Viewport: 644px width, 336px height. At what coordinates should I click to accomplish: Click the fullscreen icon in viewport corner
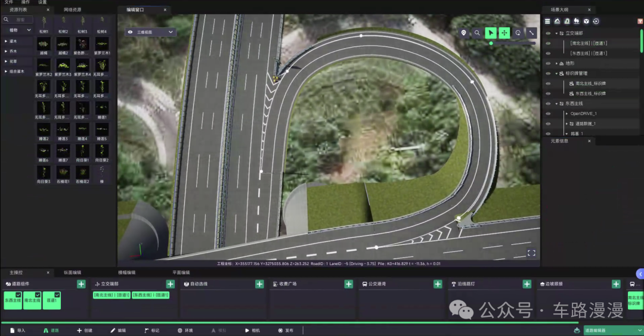tap(531, 253)
